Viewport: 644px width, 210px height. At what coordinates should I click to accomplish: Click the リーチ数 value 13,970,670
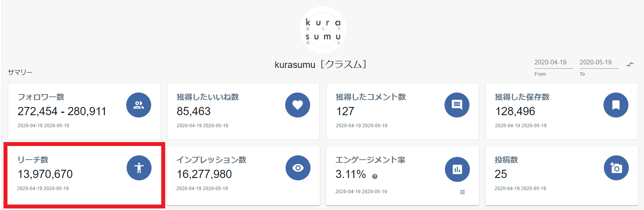pos(45,174)
